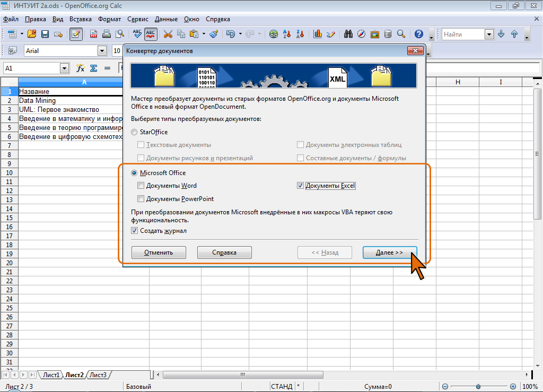The height and width of the screenshot is (392, 543).
Task: Open a file with the folder icon
Action: pyautogui.click(x=32, y=34)
